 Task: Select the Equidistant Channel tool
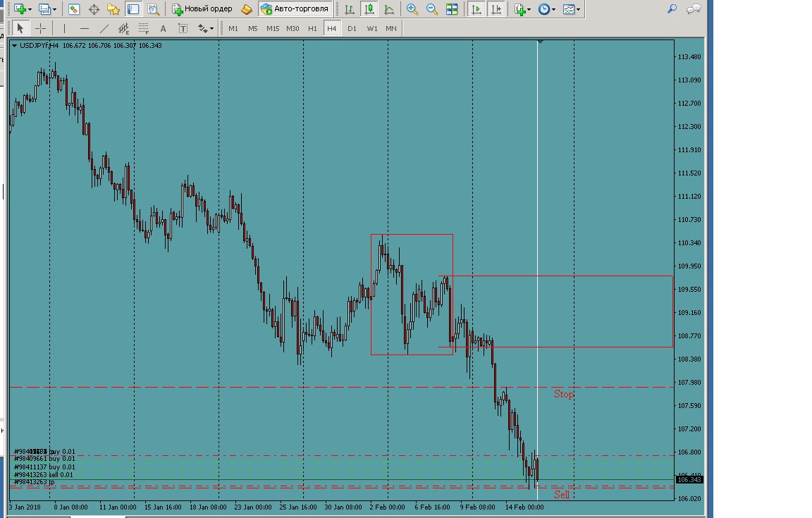124,28
